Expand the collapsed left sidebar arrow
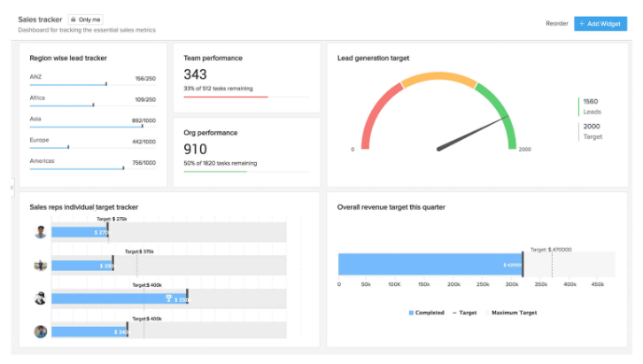 (x=12, y=188)
